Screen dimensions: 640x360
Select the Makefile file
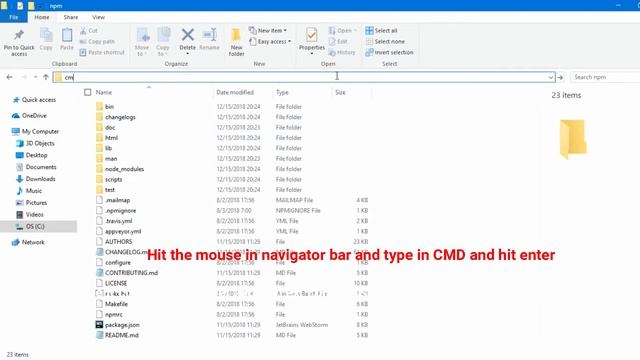tap(112, 304)
